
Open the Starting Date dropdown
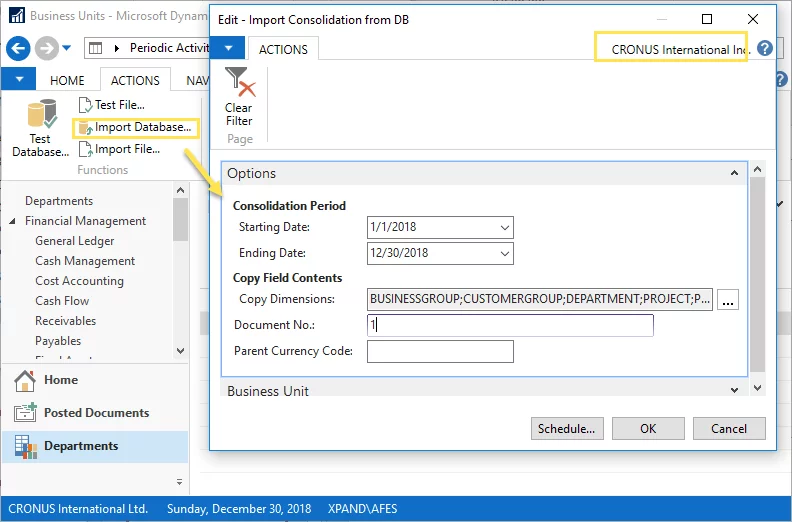click(x=503, y=227)
